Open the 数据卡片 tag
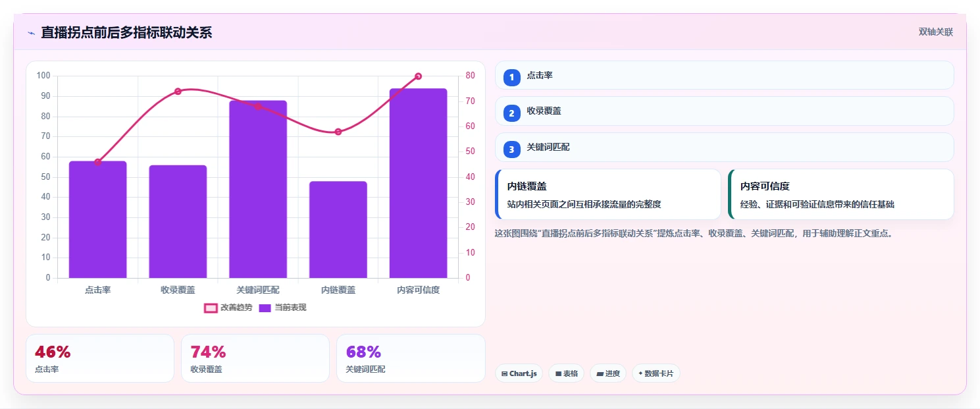980x409 pixels. [656, 373]
